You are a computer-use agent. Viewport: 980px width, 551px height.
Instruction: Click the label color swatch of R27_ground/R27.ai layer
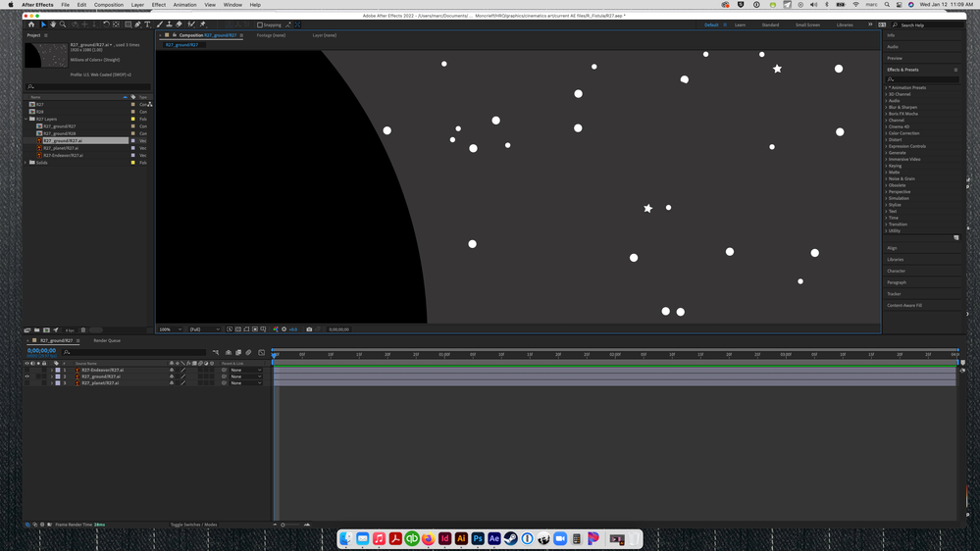point(58,376)
